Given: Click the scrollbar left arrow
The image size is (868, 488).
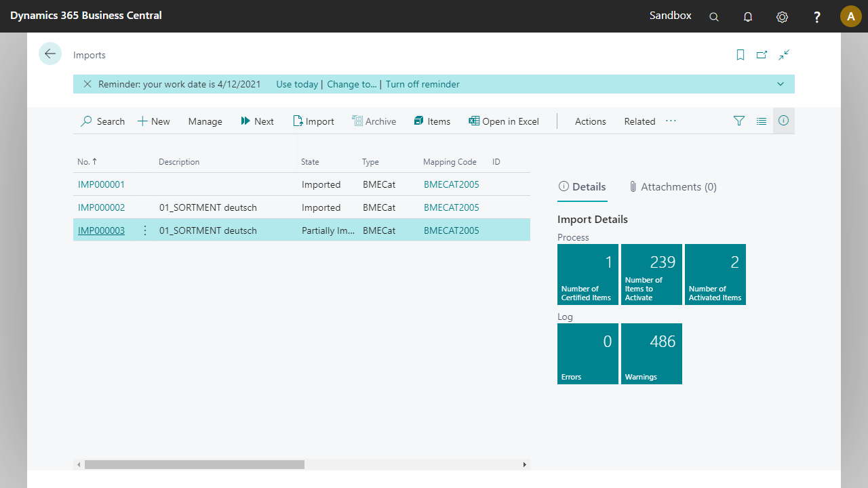Looking at the screenshot, I should coord(79,465).
